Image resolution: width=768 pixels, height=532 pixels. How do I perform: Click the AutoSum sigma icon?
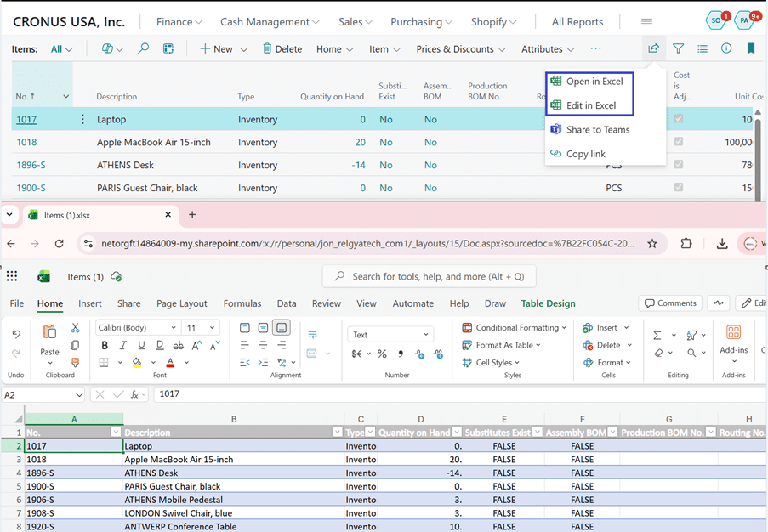pos(657,335)
